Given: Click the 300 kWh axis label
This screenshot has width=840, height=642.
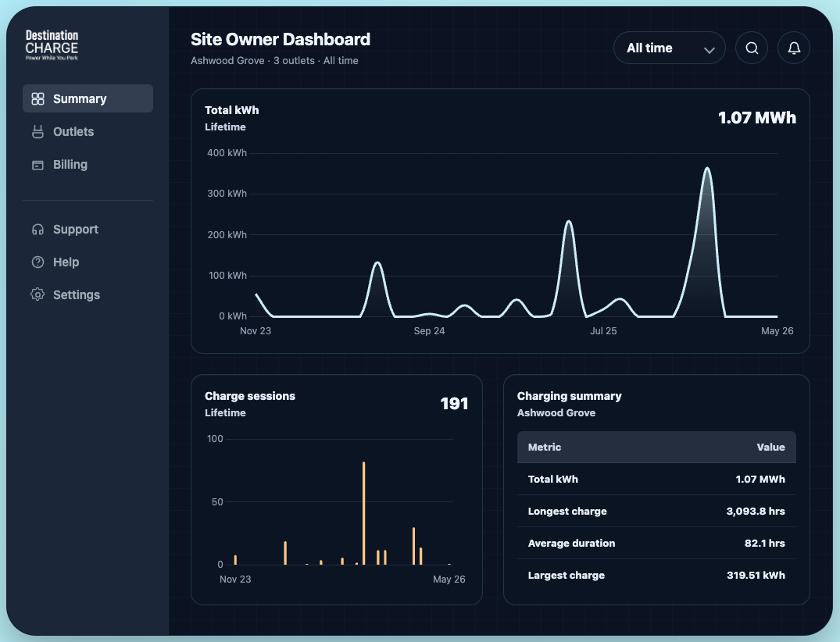Looking at the screenshot, I should 227,194.
